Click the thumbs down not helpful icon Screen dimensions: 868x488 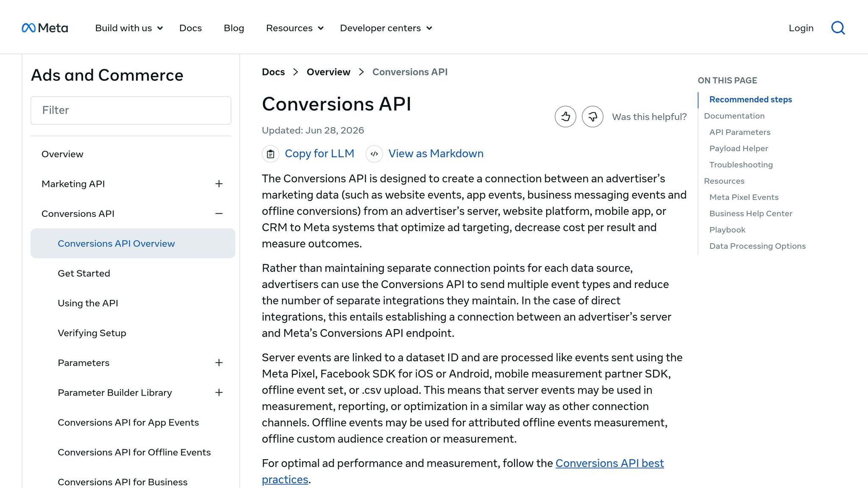coord(593,116)
